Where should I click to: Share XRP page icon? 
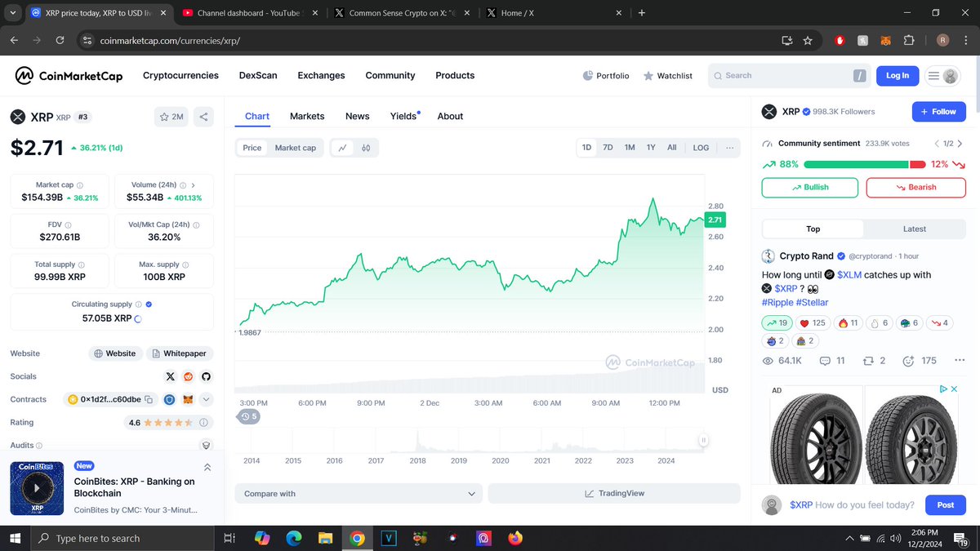point(203,117)
